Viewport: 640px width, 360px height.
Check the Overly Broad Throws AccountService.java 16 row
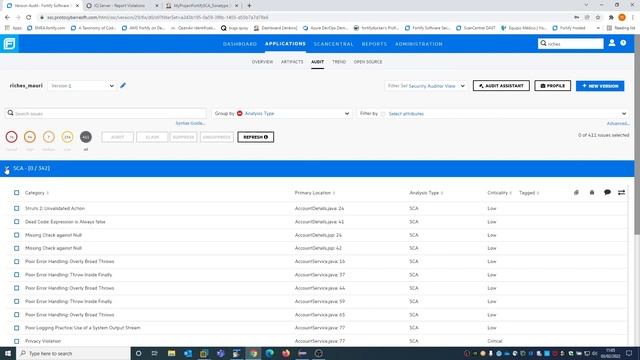16,261
